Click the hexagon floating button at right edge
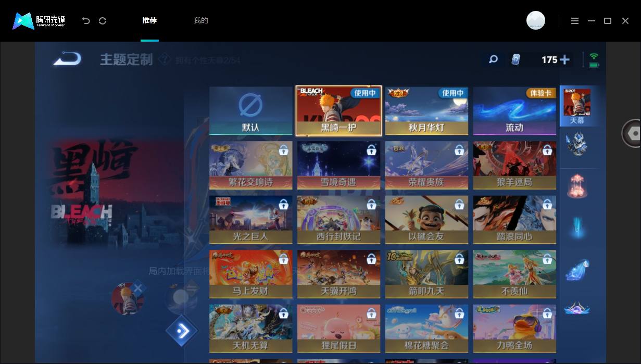 point(632,133)
